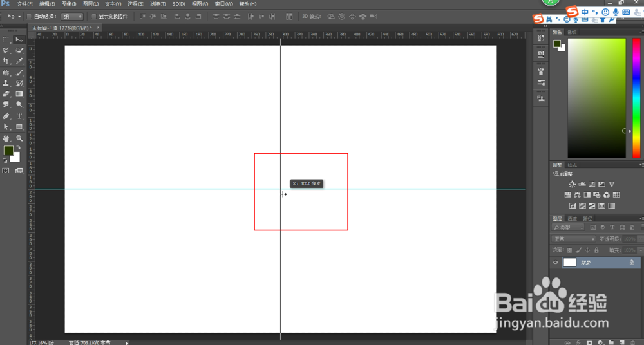
Task: Toggle Quick Mask mode
Action: click(6, 171)
